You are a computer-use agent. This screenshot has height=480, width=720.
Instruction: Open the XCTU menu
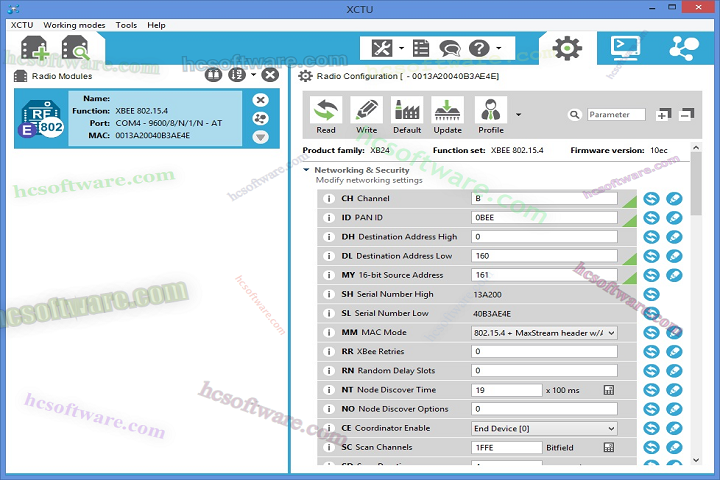coord(22,25)
